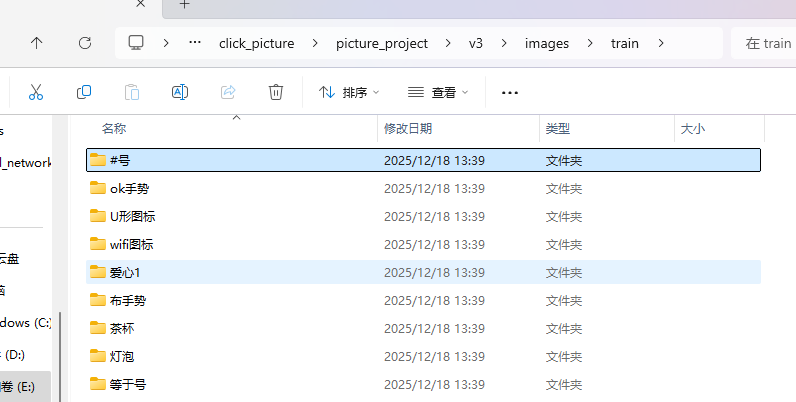Click the PC monitor icon in address bar

[x=137, y=43]
